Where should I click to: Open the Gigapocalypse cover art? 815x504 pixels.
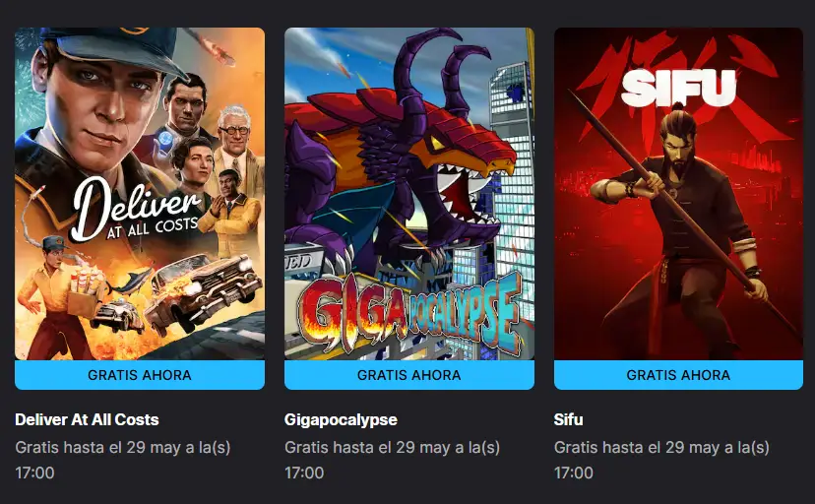[409, 194]
